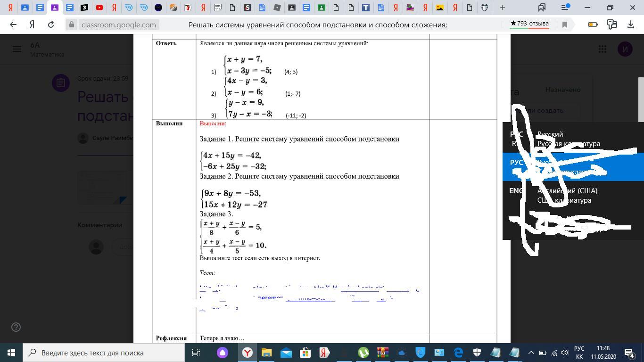Open the Classroom help question-mark icon
The width and height of the screenshot is (644, 362).
[x=16, y=327]
